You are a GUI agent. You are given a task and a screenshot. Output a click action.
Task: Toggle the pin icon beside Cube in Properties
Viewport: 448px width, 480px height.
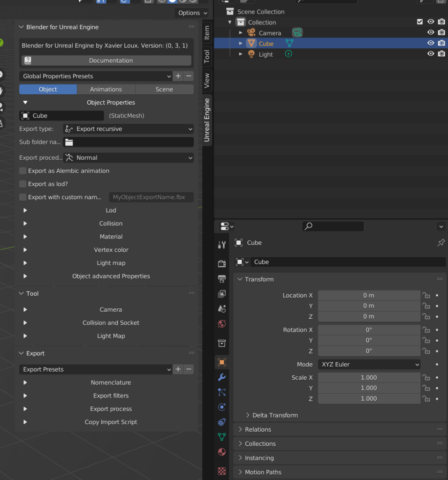(441, 243)
